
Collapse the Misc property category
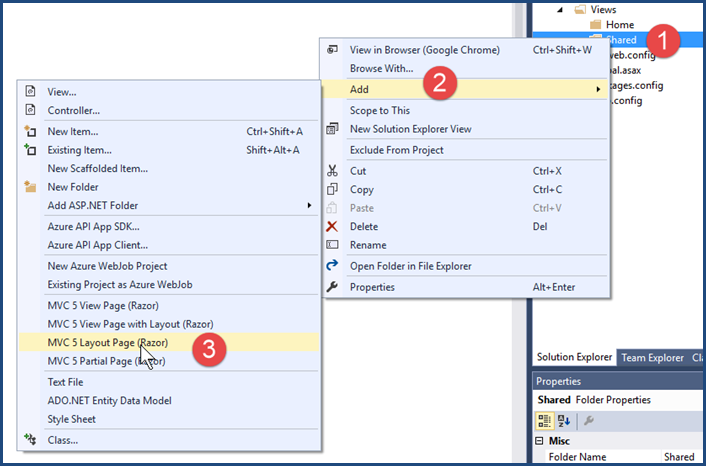click(541, 441)
